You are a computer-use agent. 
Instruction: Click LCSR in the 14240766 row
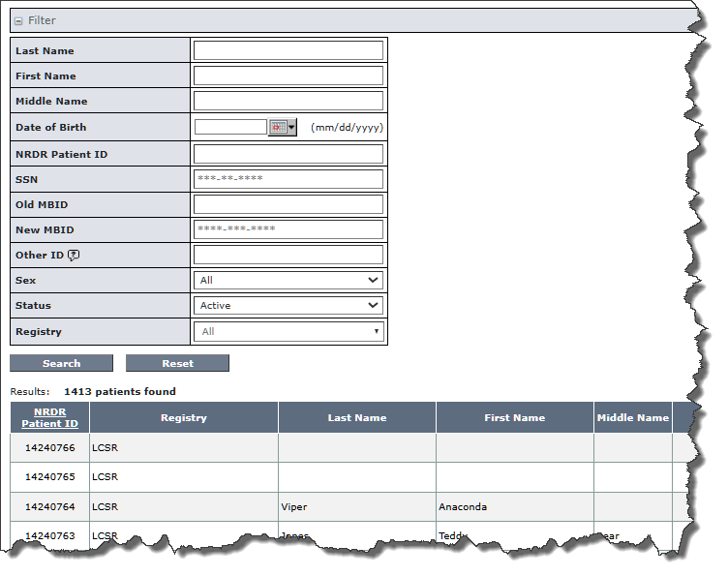tap(105, 448)
